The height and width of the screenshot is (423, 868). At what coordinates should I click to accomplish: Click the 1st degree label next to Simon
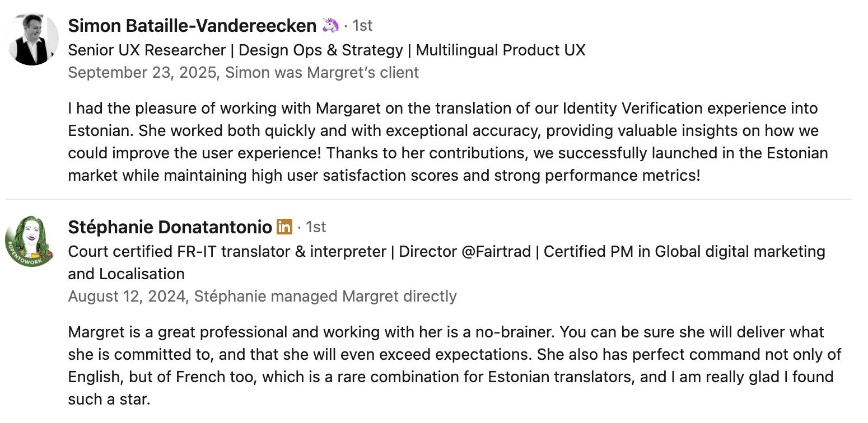362,25
